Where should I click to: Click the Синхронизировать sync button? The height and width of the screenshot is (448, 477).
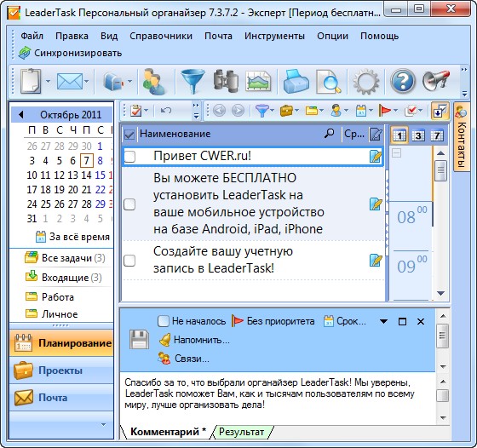click(70, 53)
